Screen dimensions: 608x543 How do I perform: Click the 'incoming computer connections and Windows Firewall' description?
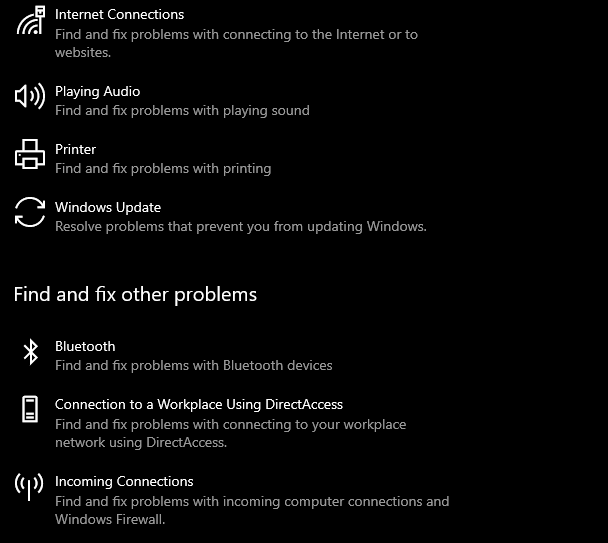click(252, 510)
